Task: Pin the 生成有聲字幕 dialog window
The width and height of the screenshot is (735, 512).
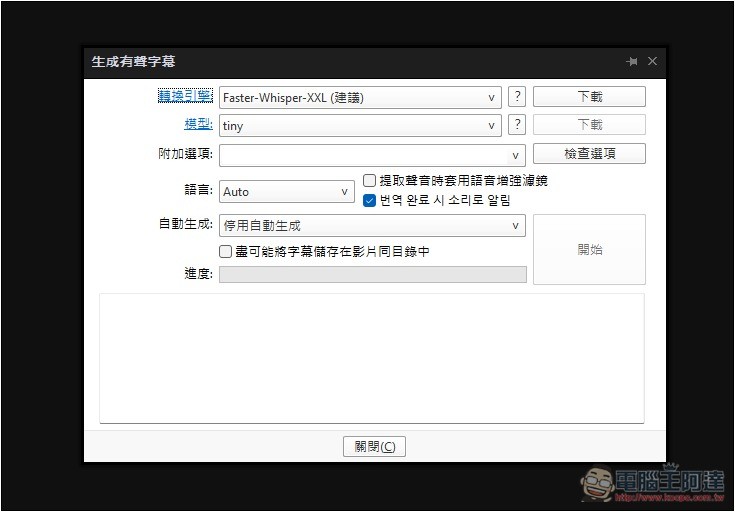Action: [x=632, y=61]
